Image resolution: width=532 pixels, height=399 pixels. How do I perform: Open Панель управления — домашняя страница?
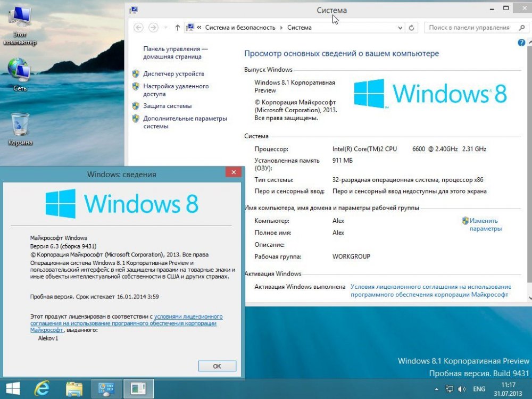tap(176, 53)
